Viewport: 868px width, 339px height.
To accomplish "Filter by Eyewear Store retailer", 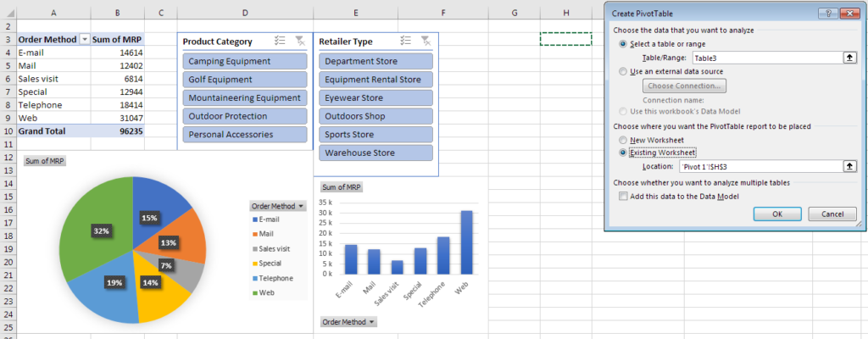I will (x=376, y=98).
